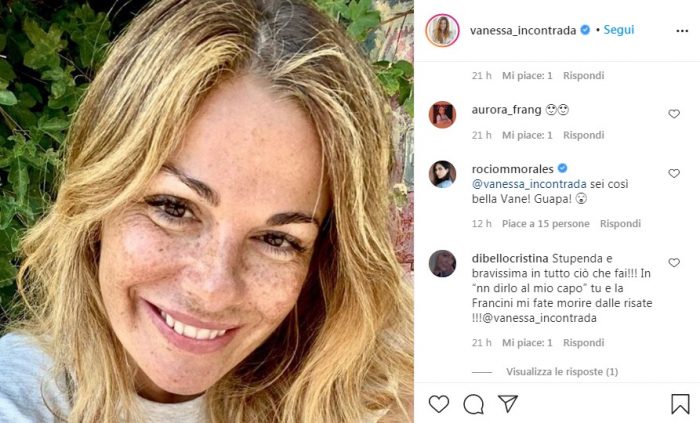
Task: Open the comment speech bubble icon
Action: (473, 404)
